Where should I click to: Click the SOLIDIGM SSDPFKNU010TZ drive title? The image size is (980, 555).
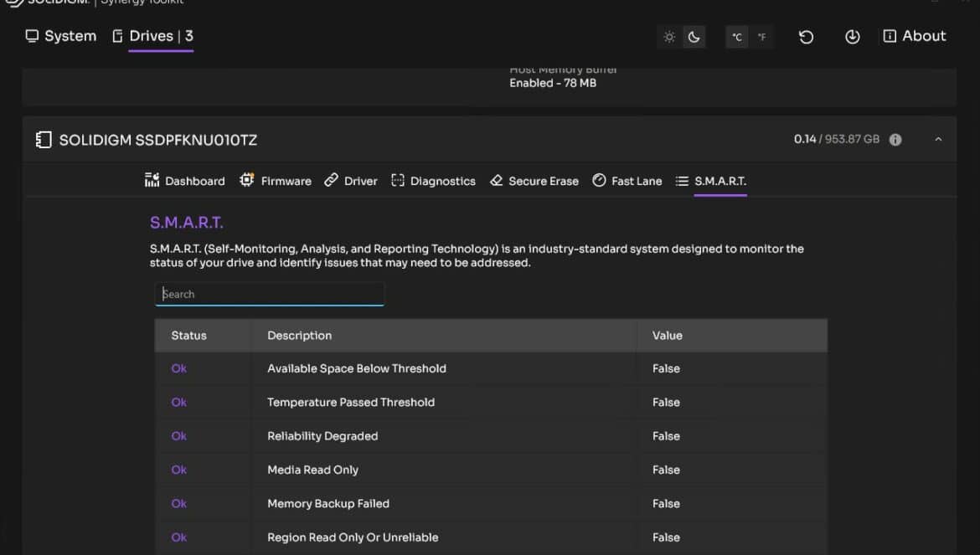click(158, 140)
